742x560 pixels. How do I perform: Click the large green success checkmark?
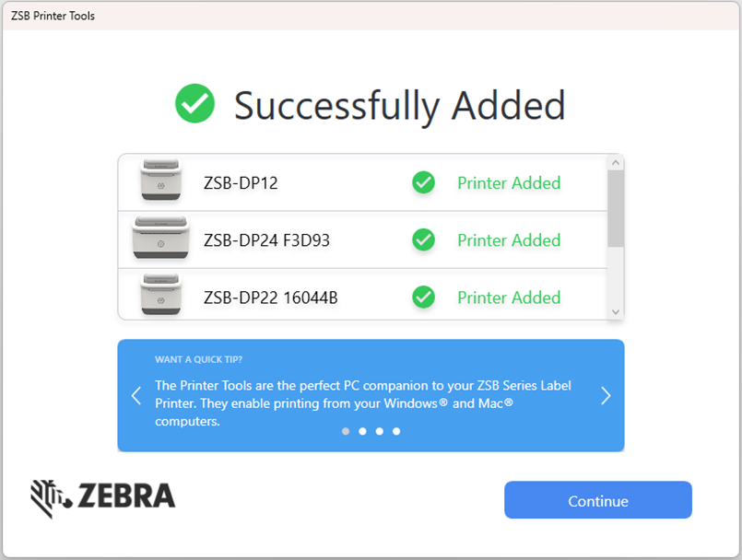click(x=194, y=105)
